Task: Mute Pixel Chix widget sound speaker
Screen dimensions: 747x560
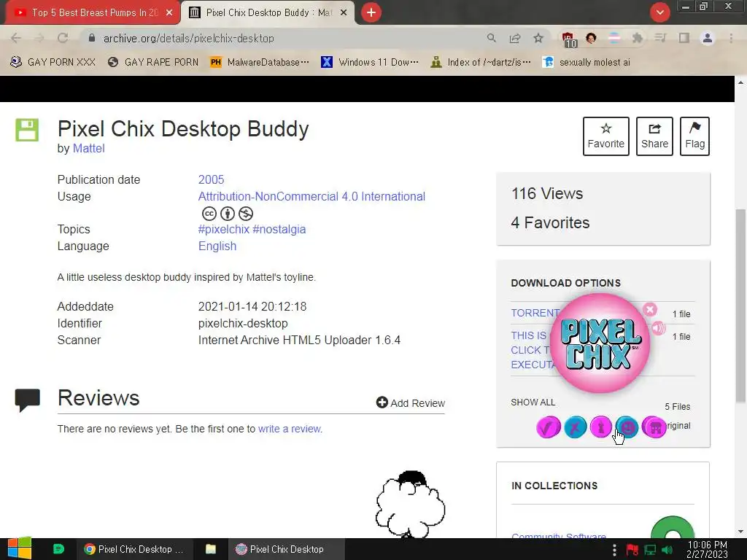Action: click(x=659, y=327)
